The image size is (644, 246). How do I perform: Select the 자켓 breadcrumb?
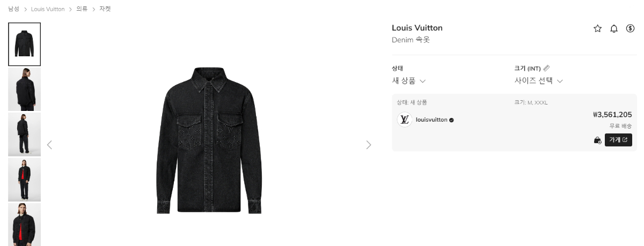point(105,9)
